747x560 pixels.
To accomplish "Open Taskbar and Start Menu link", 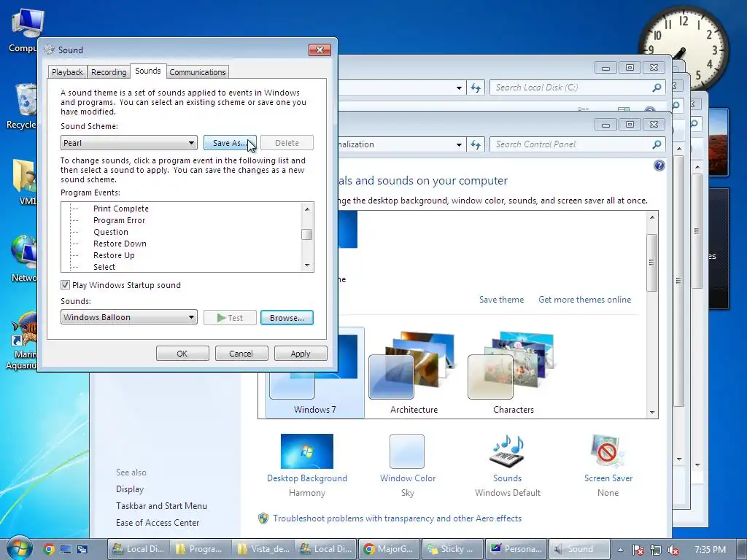I will pos(161,506).
